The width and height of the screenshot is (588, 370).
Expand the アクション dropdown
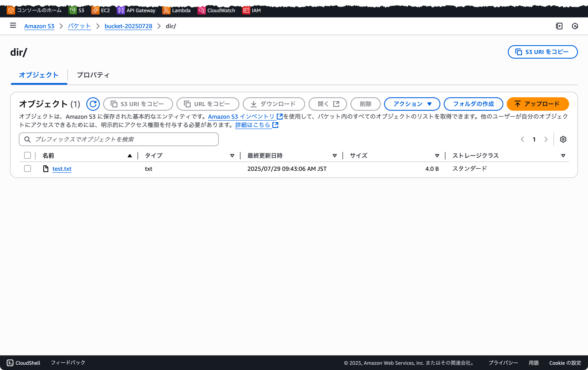(x=412, y=104)
